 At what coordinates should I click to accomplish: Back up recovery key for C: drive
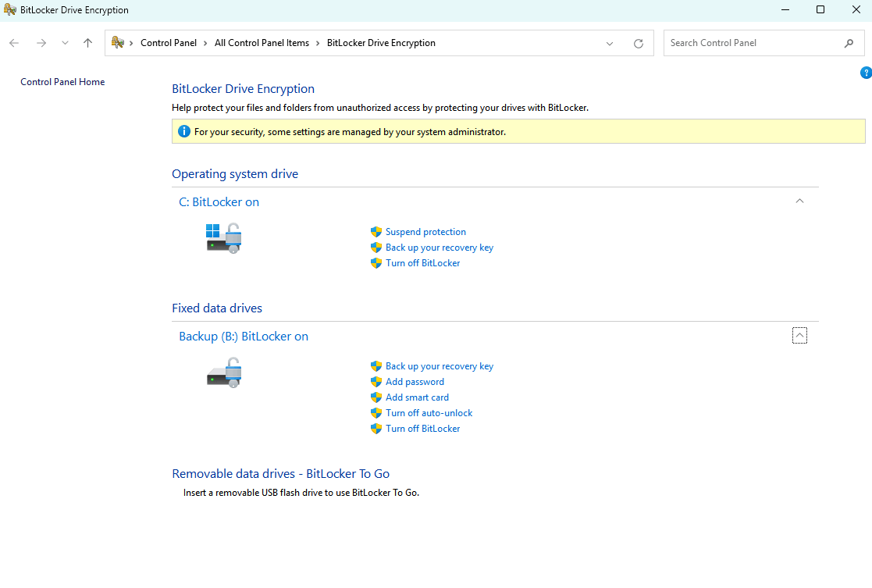point(440,248)
